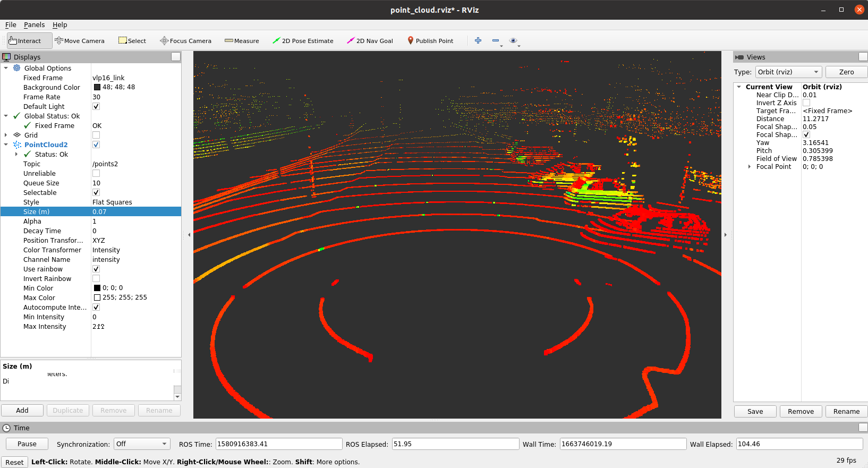Select the 2D Pose Estimate tool

(x=303, y=41)
